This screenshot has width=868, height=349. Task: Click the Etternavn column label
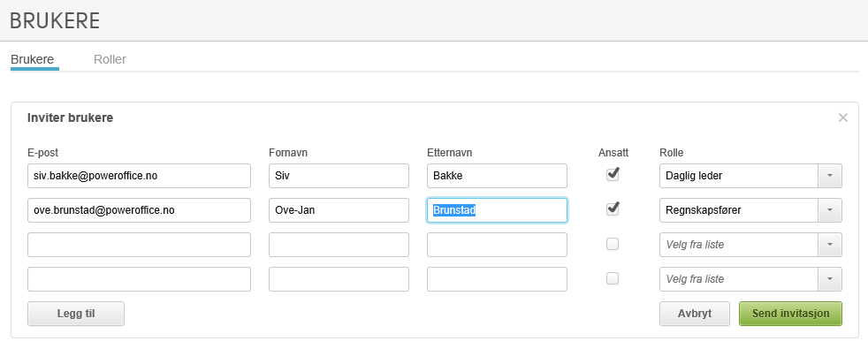[450, 153]
